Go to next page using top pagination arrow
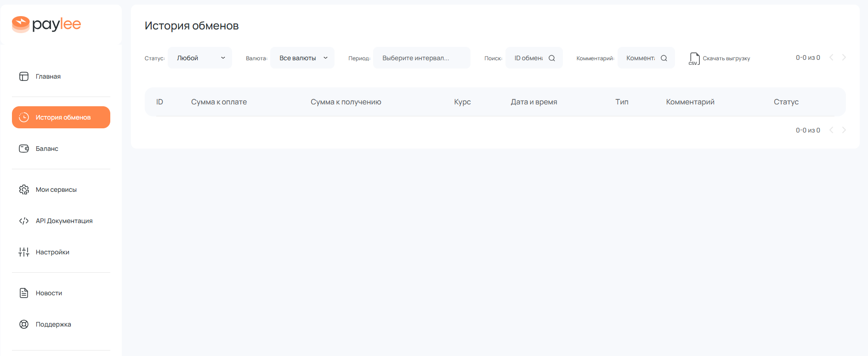Image resolution: width=868 pixels, height=356 pixels. [x=844, y=57]
